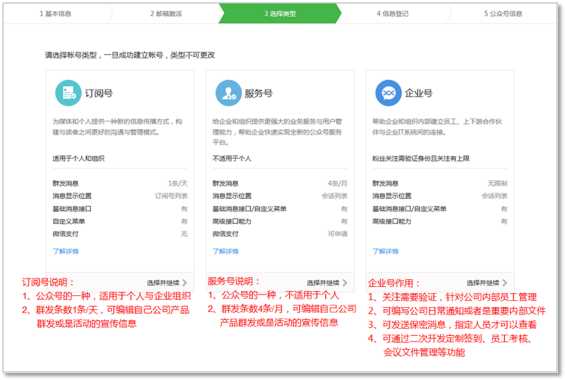This screenshot has height=380, width=565.
Task: Open 了解详情 link in 订阅号 card
Action: 66,251
